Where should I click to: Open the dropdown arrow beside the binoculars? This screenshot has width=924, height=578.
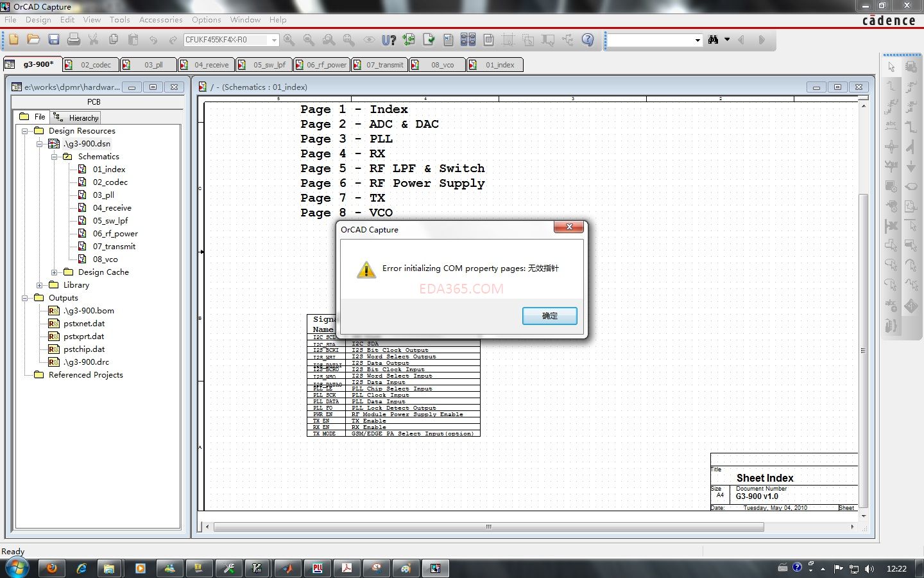click(727, 40)
